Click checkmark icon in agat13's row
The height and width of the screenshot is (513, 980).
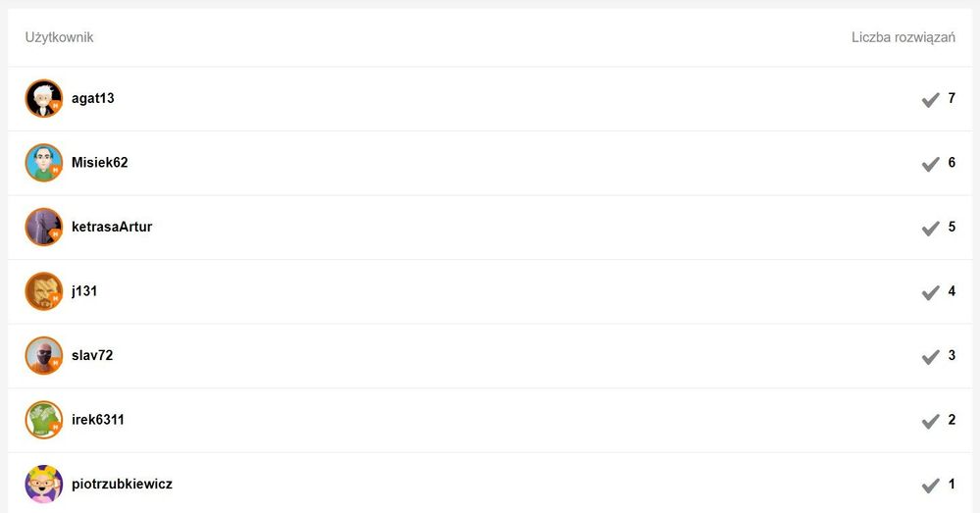[x=930, y=100]
